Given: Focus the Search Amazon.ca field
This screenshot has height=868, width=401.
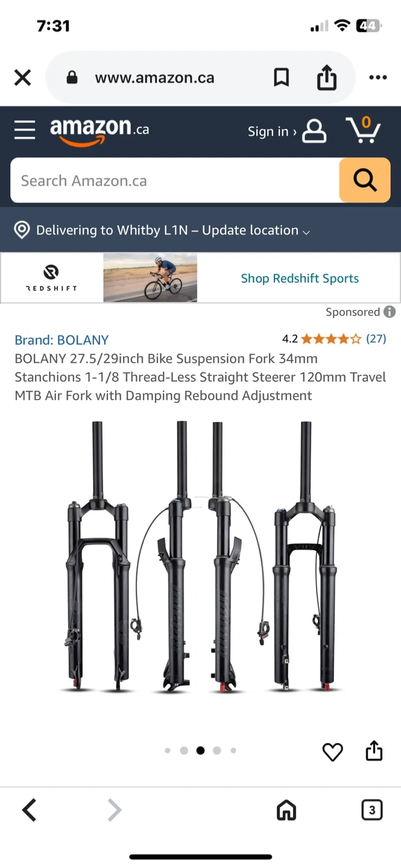Looking at the screenshot, I should [175, 180].
